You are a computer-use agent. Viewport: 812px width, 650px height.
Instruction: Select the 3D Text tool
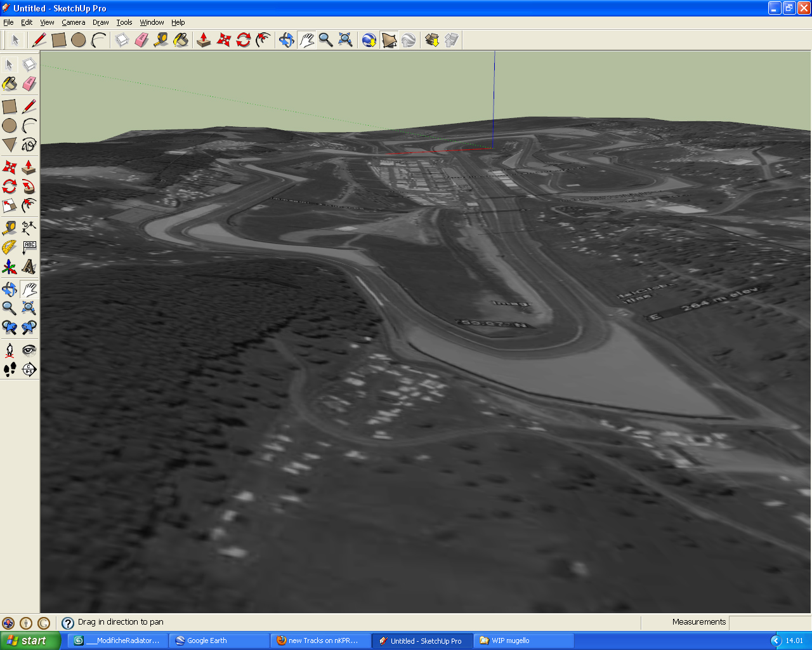(x=29, y=267)
